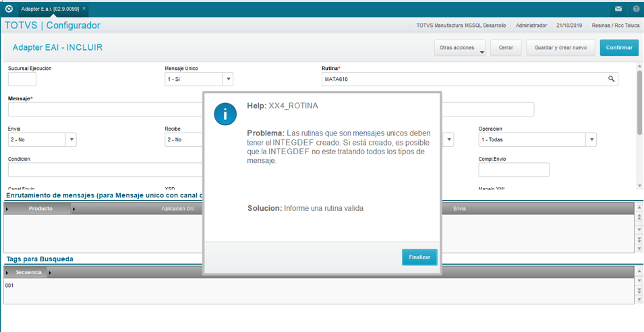Open the Recibe dropdown showing 2 - No
This screenshot has width=644, height=332.
[x=183, y=139]
